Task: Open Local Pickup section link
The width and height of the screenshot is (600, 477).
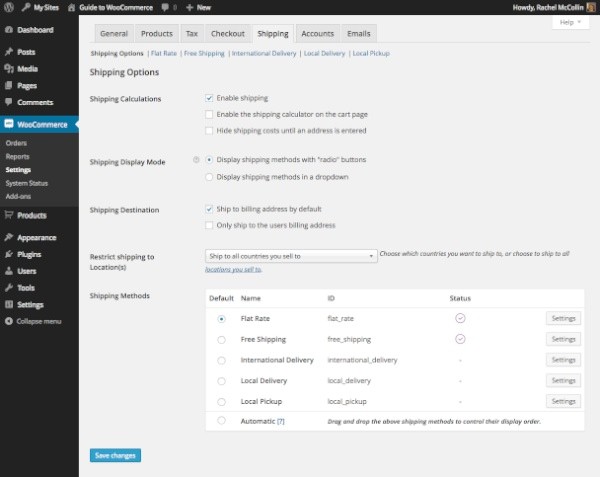Action: 371,53
